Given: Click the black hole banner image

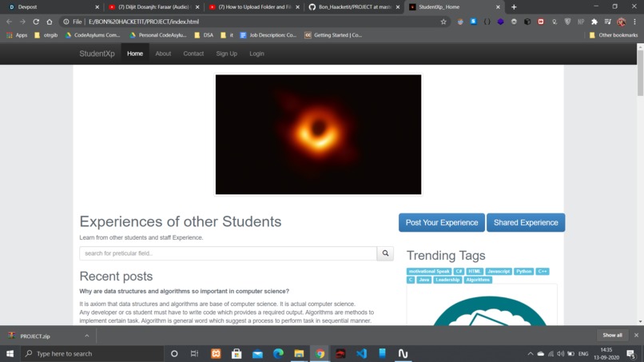Looking at the screenshot, I should click(318, 134).
